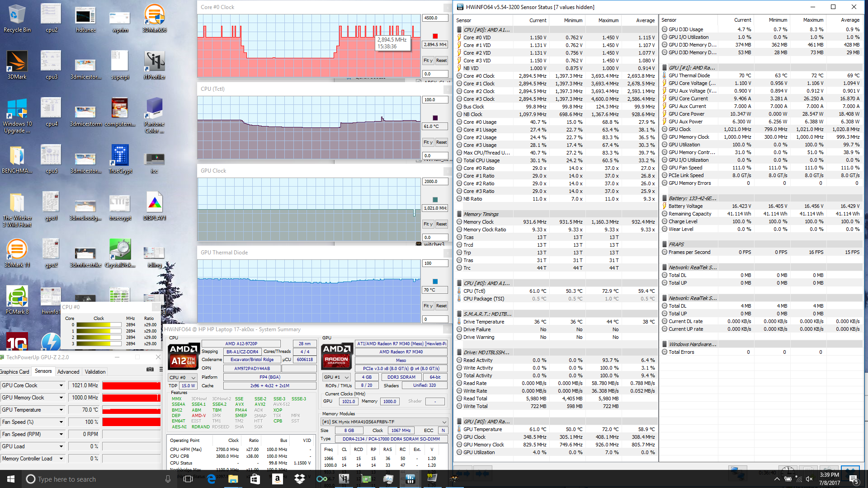Select Frames per Second sensor row
The height and width of the screenshot is (488, 868).
click(x=761, y=252)
